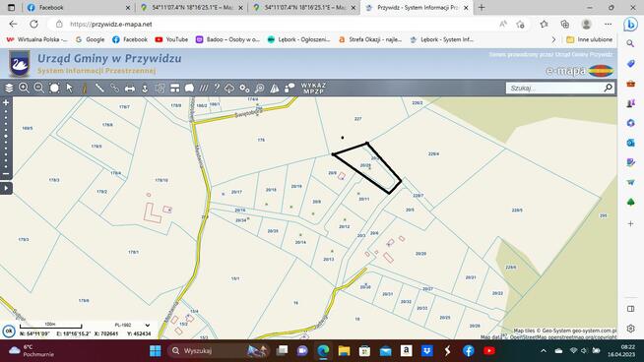Switch to the second 54°11'07.4"N Maps tab

coord(304,8)
